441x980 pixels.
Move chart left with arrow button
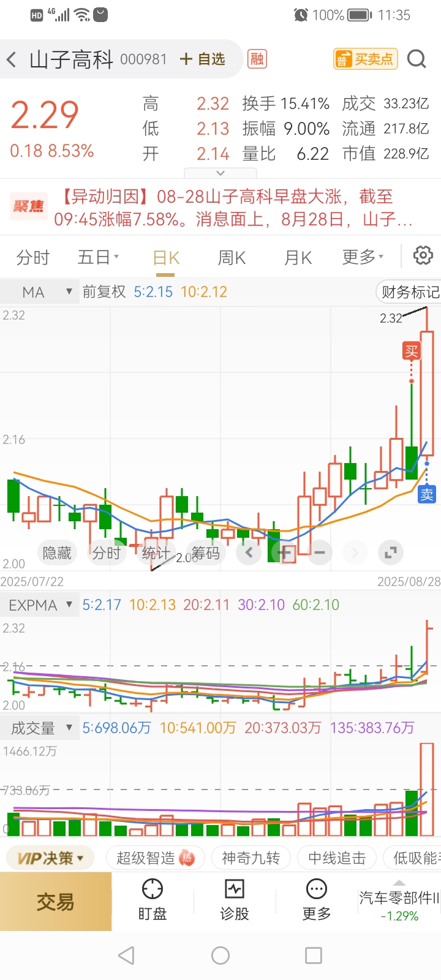tap(249, 553)
